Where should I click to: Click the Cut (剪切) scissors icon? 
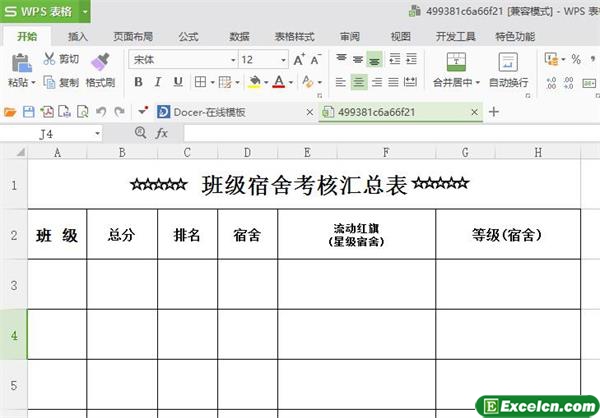point(50,60)
